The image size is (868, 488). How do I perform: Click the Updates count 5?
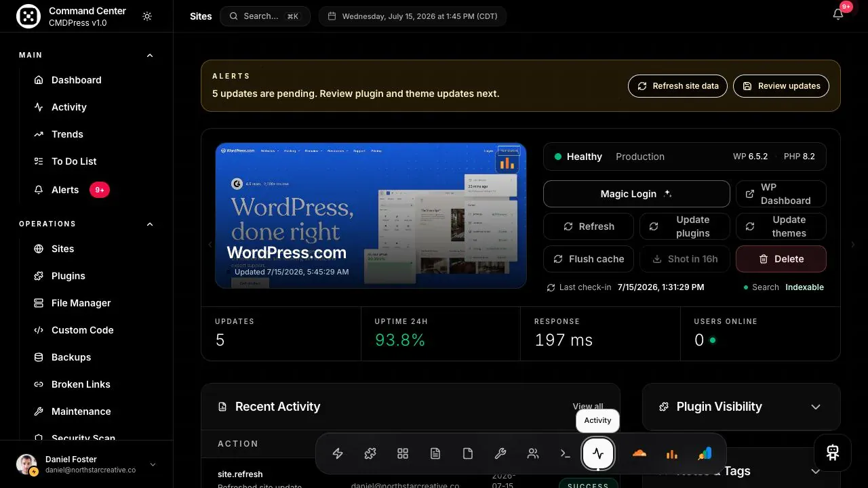pyautogui.click(x=220, y=340)
